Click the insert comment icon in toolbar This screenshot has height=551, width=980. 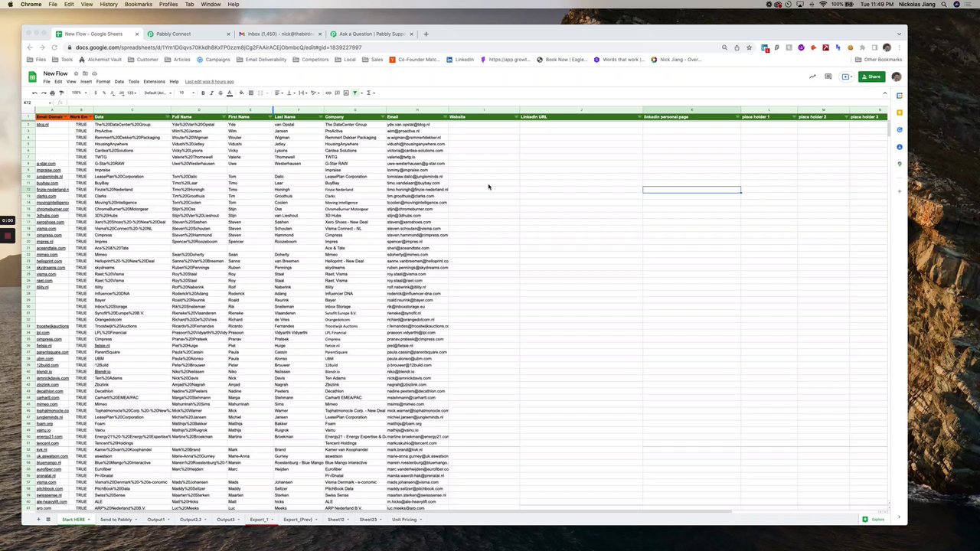click(x=338, y=93)
